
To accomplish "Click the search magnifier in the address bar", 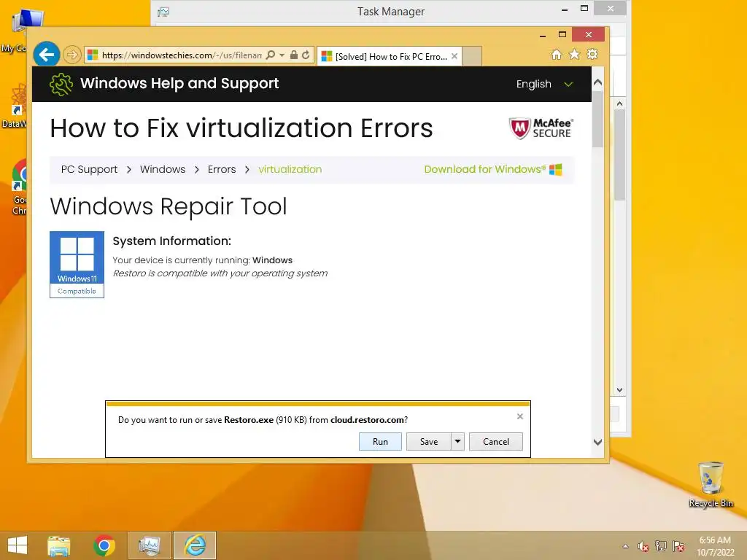I will click(x=270, y=55).
